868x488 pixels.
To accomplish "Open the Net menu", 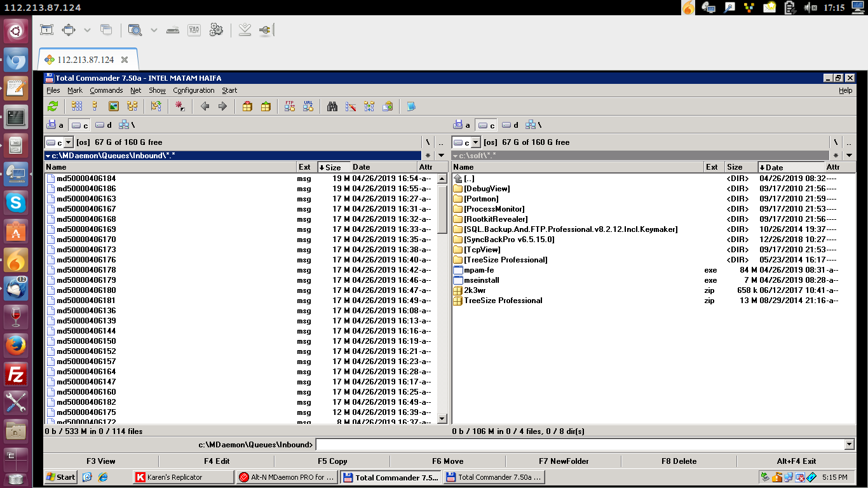I will point(136,90).
